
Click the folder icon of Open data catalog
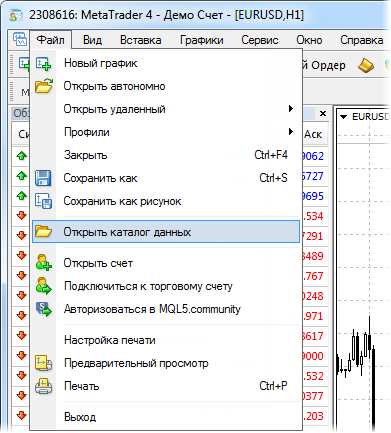[x=43, y=231]
